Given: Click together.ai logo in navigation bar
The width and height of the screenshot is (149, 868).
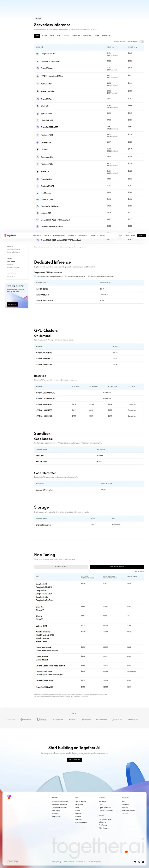Looking at the screenshot, I should 10,236.
